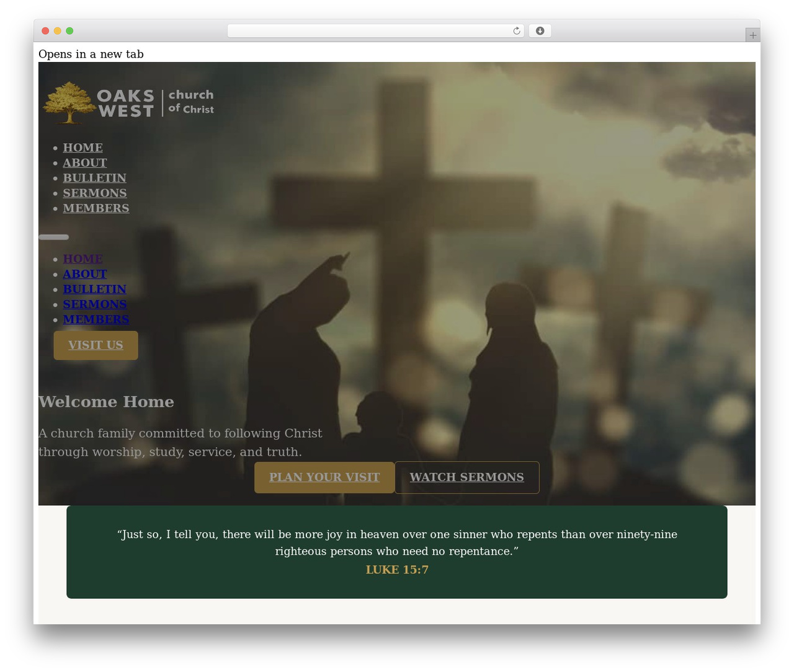Image resolution: width=794 pixels, height=672 pixels.
Task: Click the Oaks West church of Christ logo
Action: coord(128,103)
